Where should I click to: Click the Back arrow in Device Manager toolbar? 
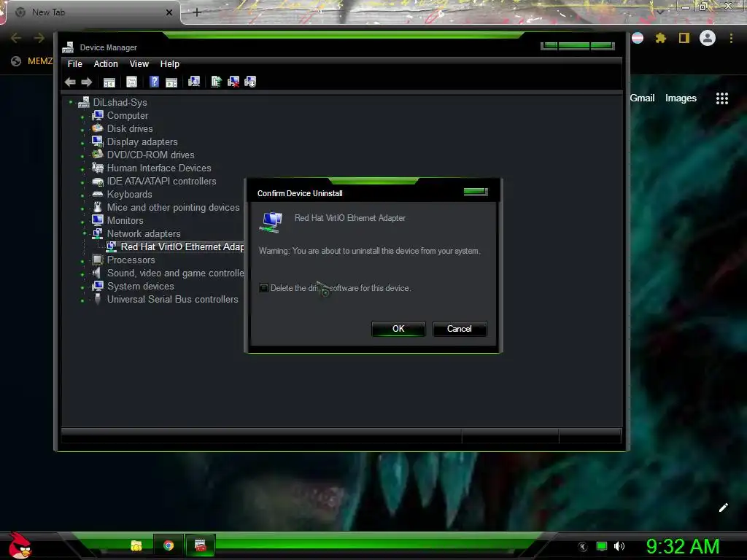point(70,82)
